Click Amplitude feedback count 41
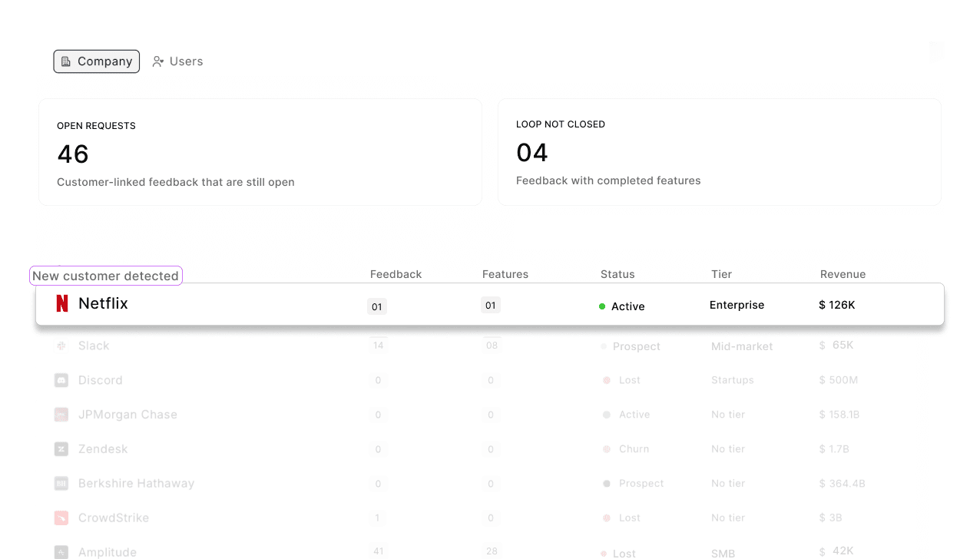 click(378, 551)
